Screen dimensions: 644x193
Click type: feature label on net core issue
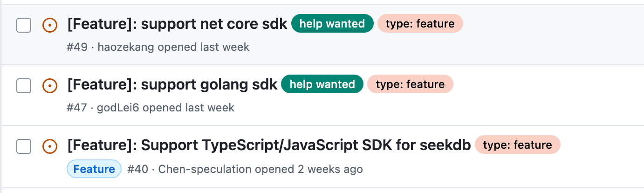(x=420, y=23)
